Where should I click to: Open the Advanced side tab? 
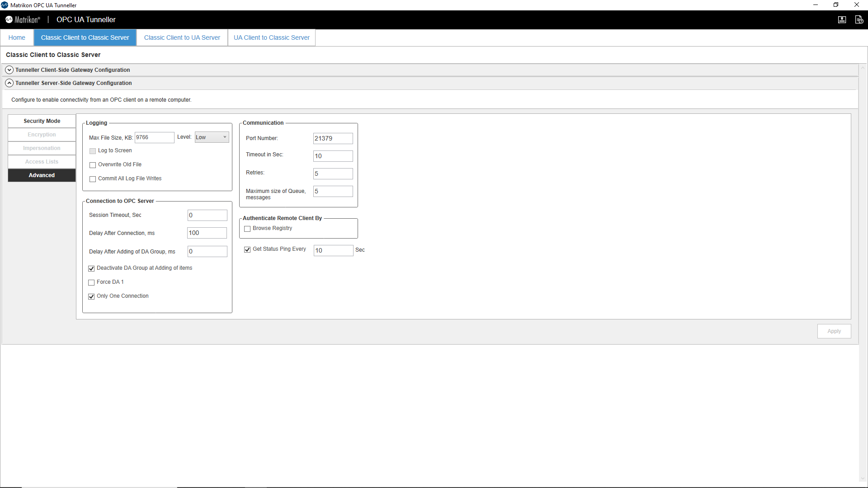pyautogui.click(x=42, y=175)
